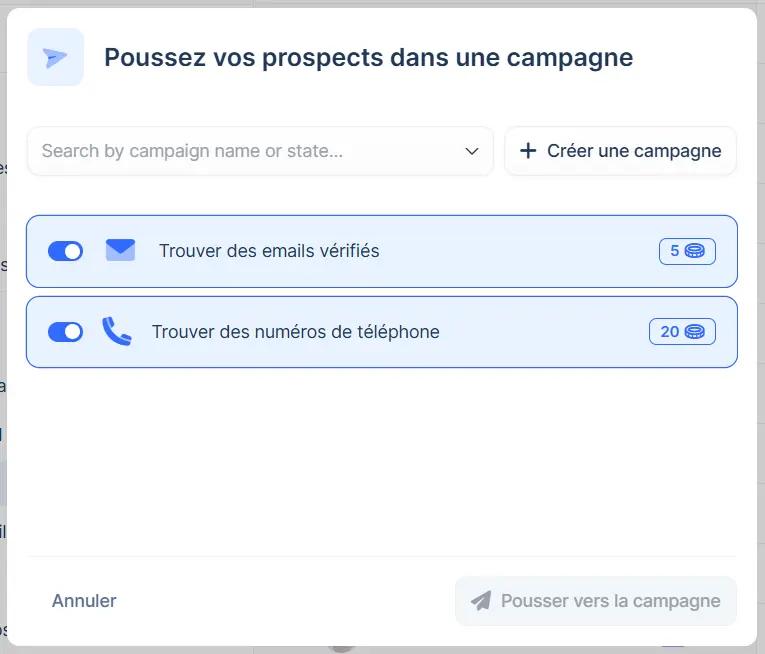This screenshot has width=765, height=654.
Task: Turn off the Trouver des numéros de téléphone toggle
Action: click(66, 331)
